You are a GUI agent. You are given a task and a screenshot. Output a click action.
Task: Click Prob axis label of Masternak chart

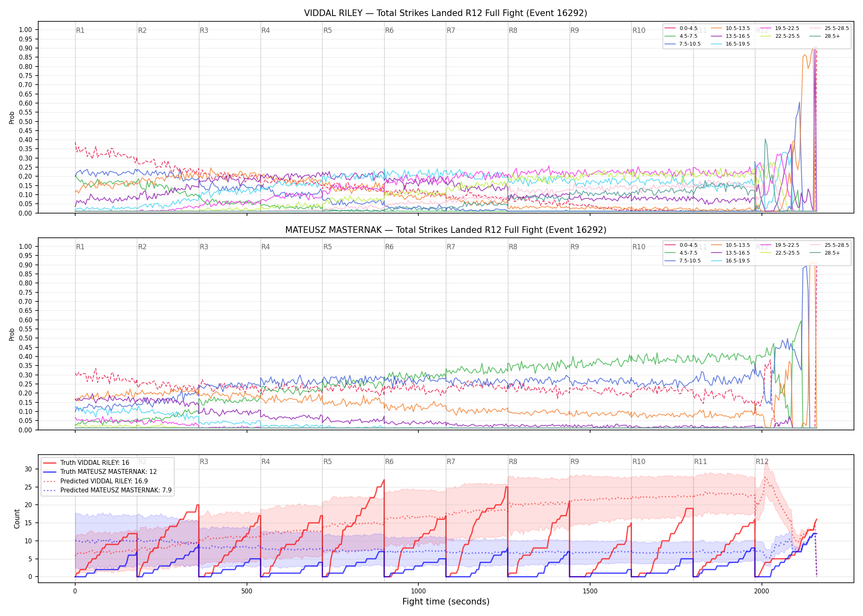[12, 334]
